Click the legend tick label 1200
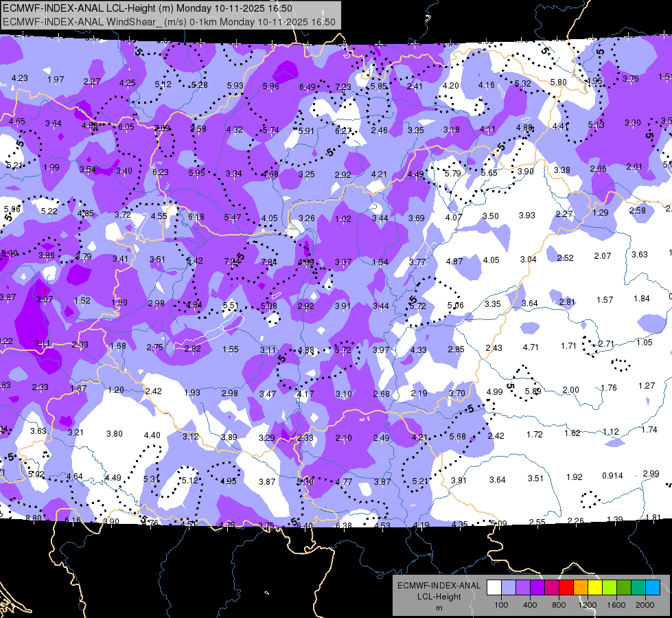The image size is (672, 618). pos(587,605)
